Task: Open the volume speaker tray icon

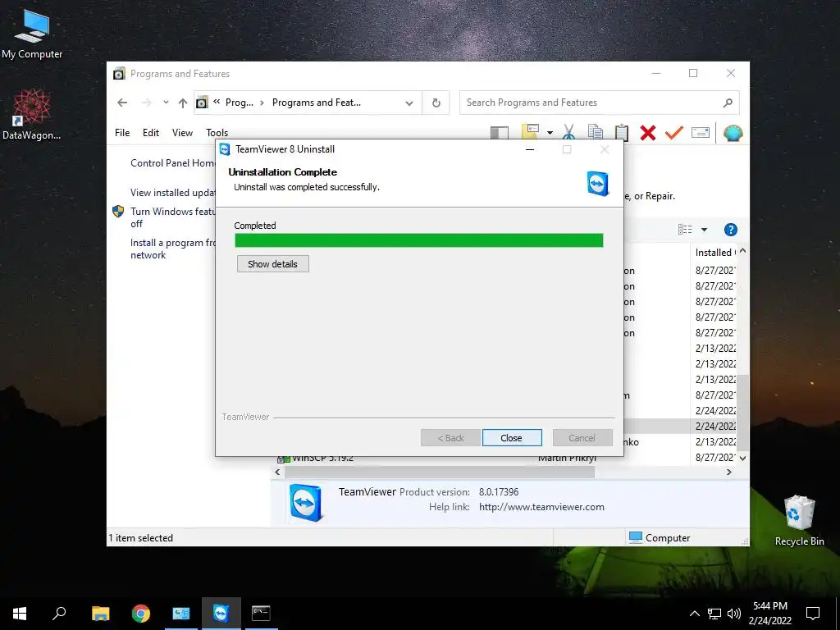Action: coord(734,614)
